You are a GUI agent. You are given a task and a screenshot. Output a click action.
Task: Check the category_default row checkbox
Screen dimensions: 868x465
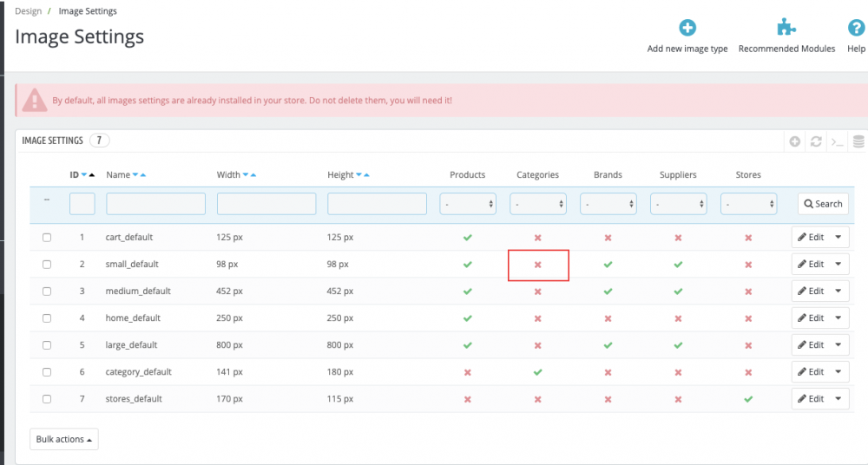coord(47,372)
